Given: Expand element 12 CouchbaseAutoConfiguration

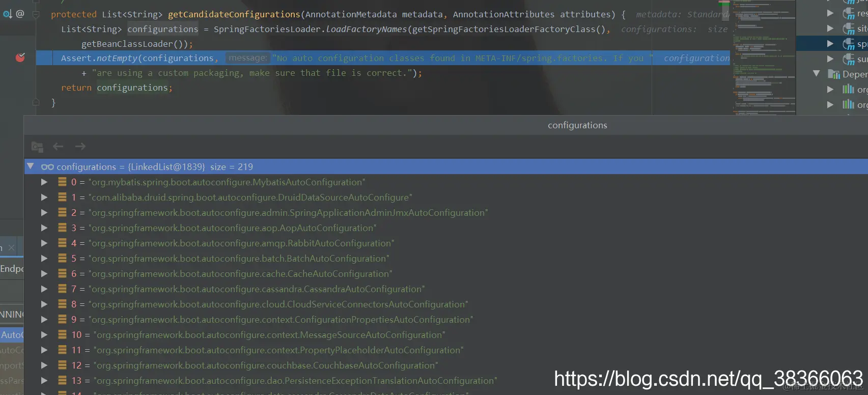Looking at the screenshot, I should tap(44, 365).
